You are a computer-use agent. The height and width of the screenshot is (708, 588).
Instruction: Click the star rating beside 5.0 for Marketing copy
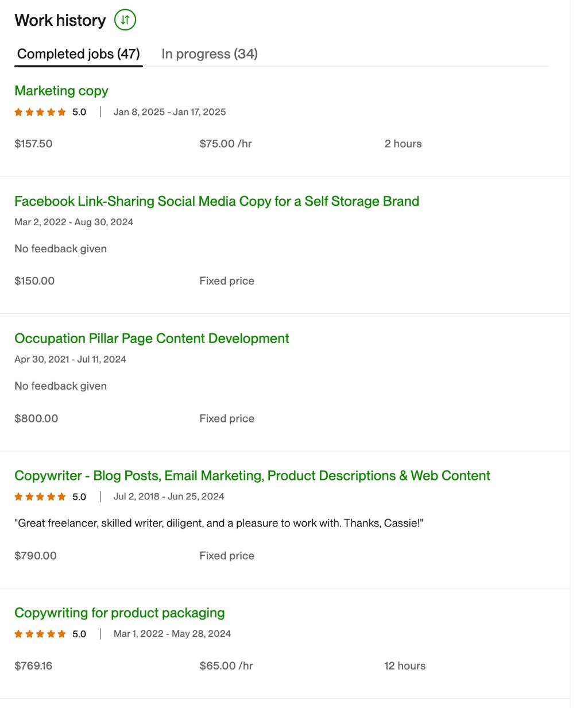click(40, 111)
